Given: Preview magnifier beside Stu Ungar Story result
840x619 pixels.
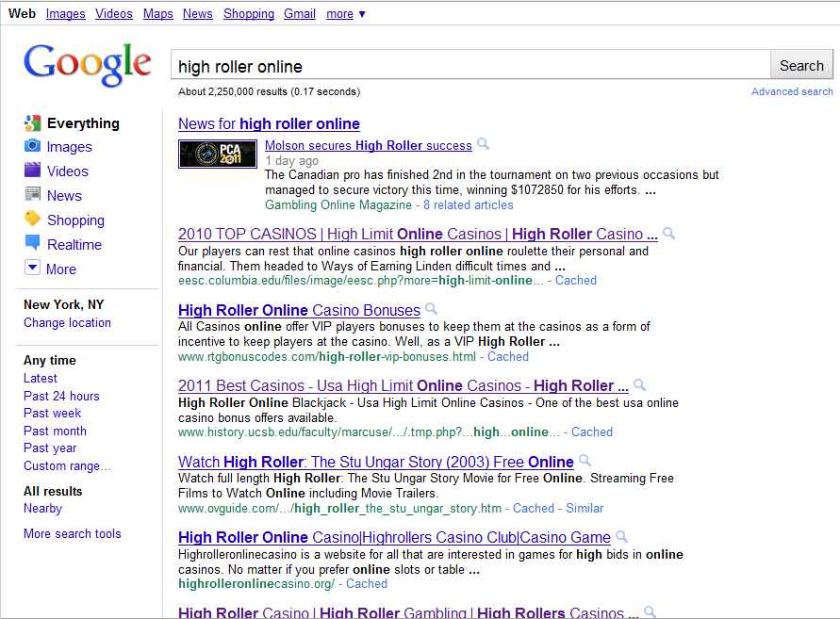Looking at the screenshot, I should [x=585, y=461].
